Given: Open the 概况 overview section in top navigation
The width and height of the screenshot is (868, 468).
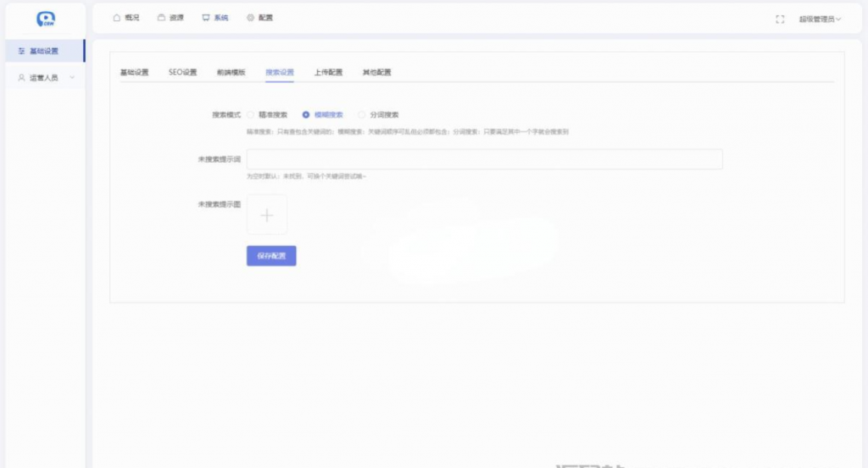Looking at the screenshot, I should pos(126,18).
